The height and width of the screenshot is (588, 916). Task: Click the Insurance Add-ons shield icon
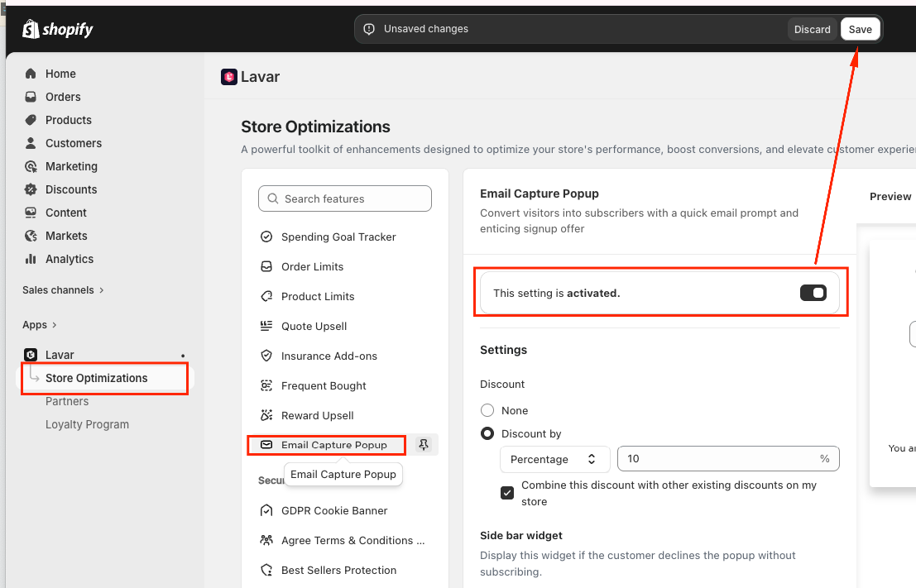(x=266, y=356)
